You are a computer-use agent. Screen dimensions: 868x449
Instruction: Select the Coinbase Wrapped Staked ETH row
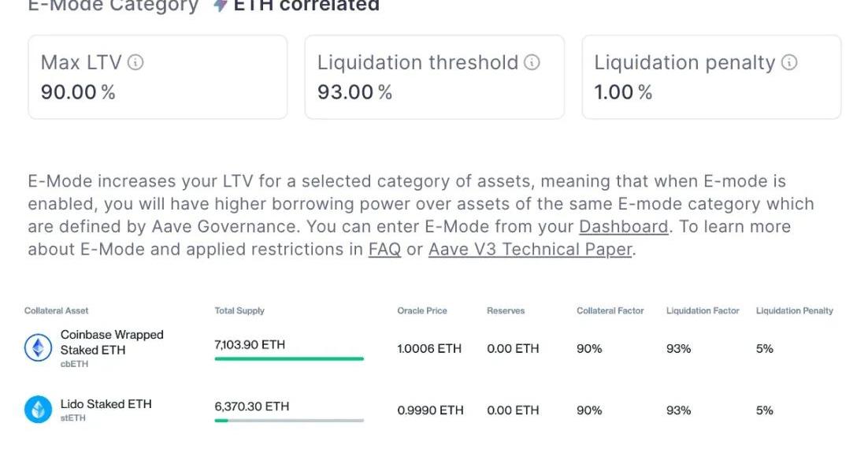pos(429,349)
